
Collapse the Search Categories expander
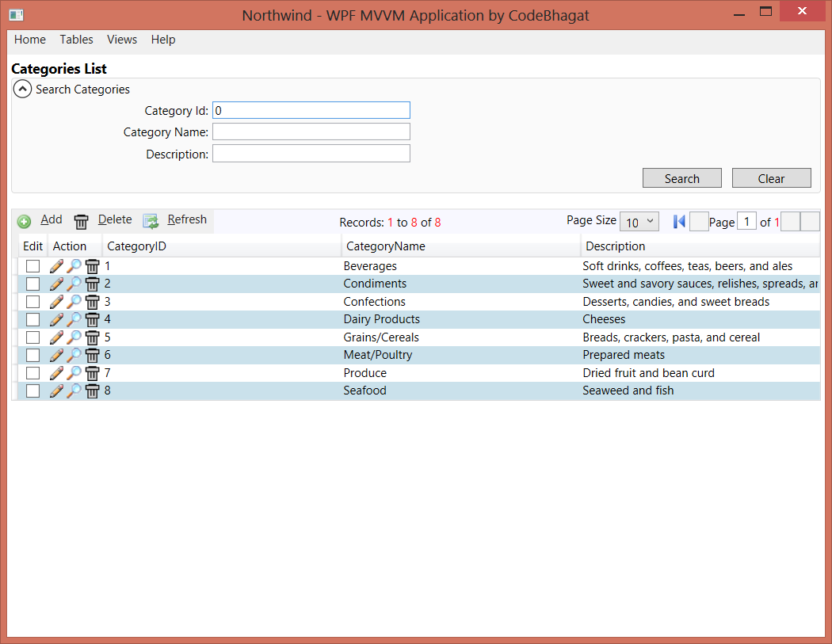(23, 90)
